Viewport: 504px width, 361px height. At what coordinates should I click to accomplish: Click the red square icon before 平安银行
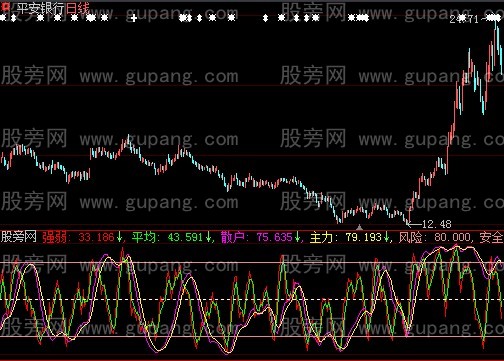click(6, 7)
